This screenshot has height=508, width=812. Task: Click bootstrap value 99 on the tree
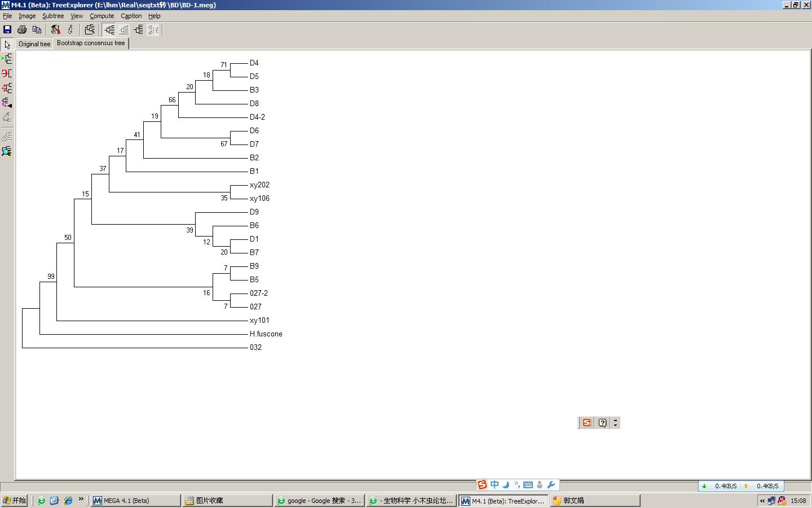pos(51,277)
